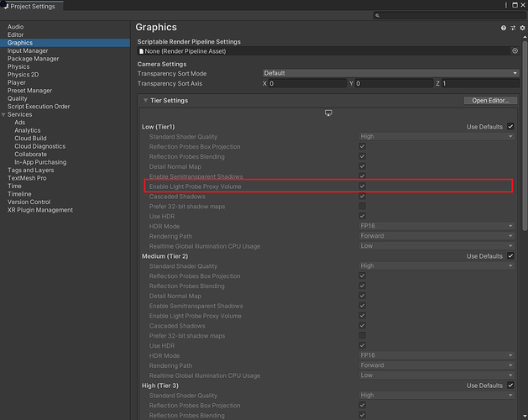Toggle Use Defaults for High (Tier 3)
The image size is (528, 420).
510,386
